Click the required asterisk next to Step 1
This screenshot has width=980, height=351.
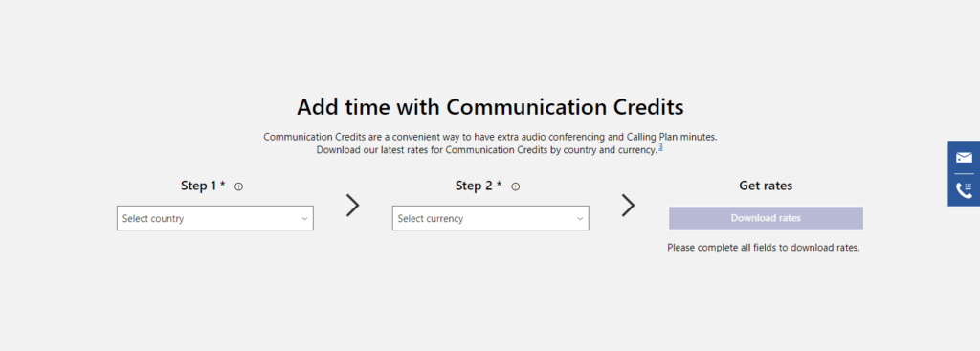point(223,185)
